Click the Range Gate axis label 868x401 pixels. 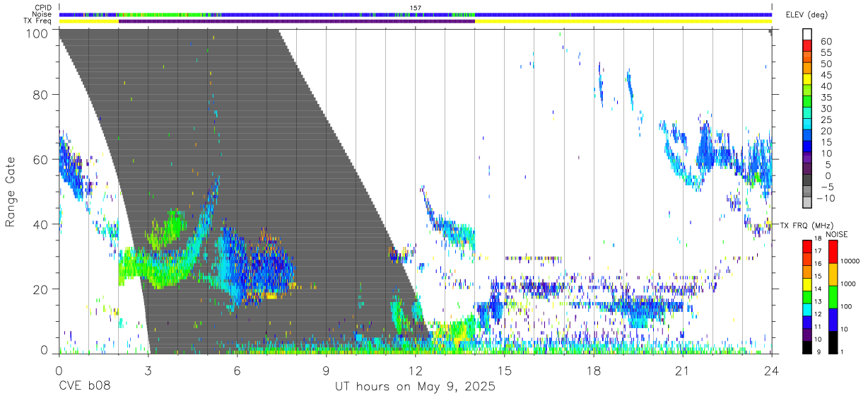11,192
